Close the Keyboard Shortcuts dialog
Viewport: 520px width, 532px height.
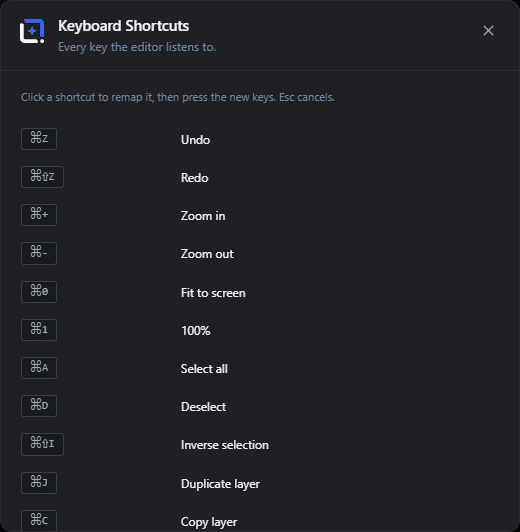[x=488, y=31]
